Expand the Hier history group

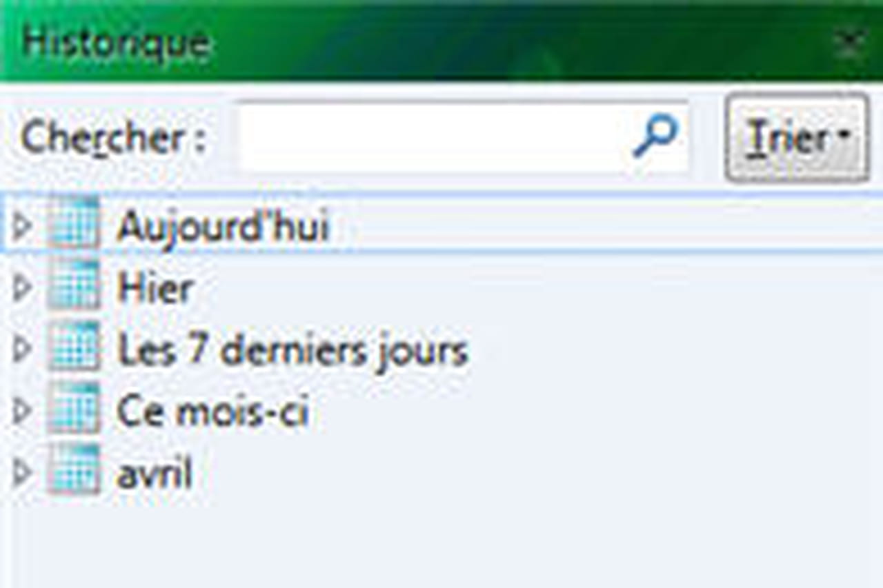coord(22,287)
